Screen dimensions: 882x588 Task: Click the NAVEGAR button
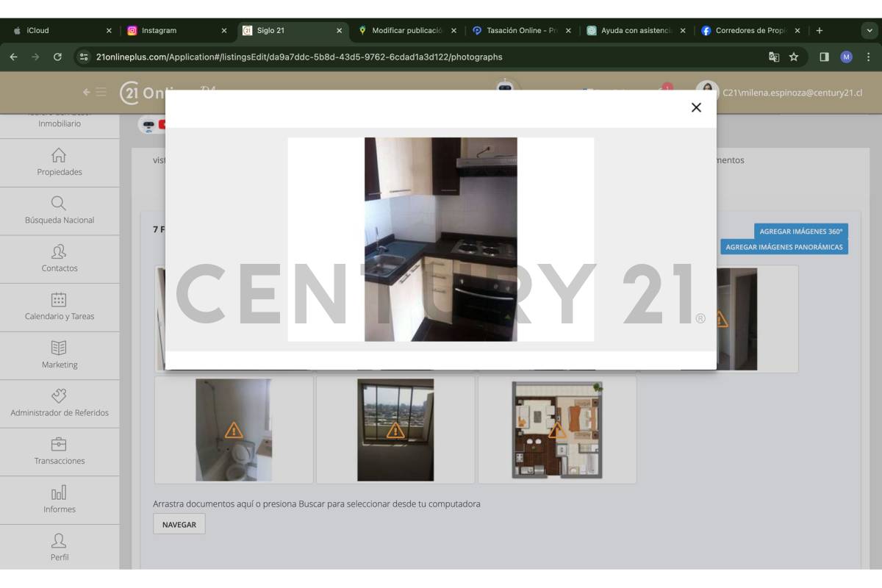coord(179,524)
